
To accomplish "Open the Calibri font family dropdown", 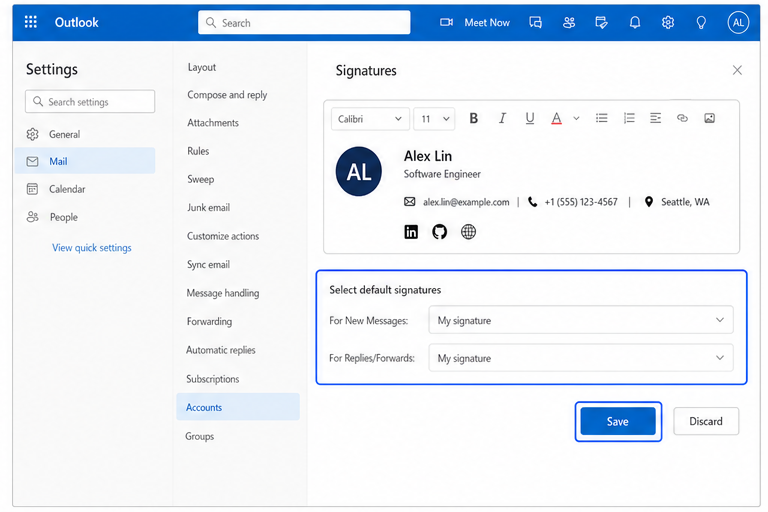I will (370, 119).
